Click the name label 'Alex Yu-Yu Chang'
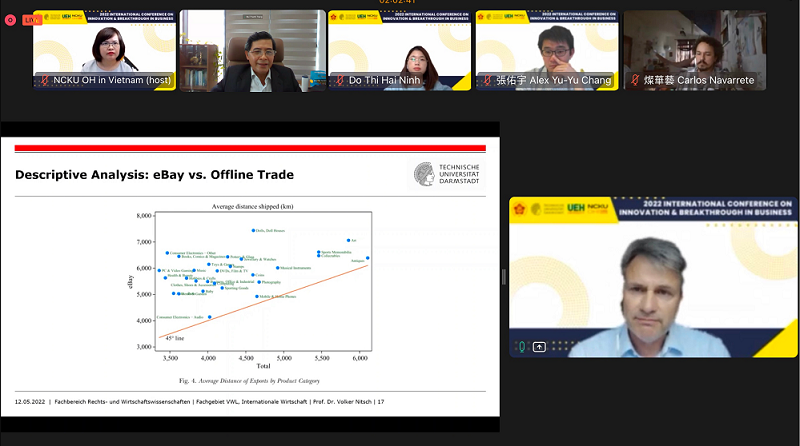This screenshot has height=446, width=800. click(554, 80)
